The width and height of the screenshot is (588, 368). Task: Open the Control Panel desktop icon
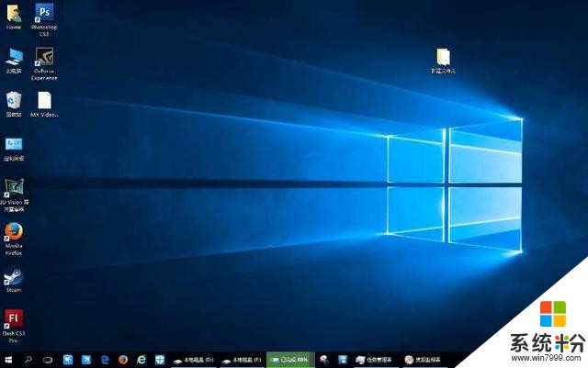click(x=14, y=150)
